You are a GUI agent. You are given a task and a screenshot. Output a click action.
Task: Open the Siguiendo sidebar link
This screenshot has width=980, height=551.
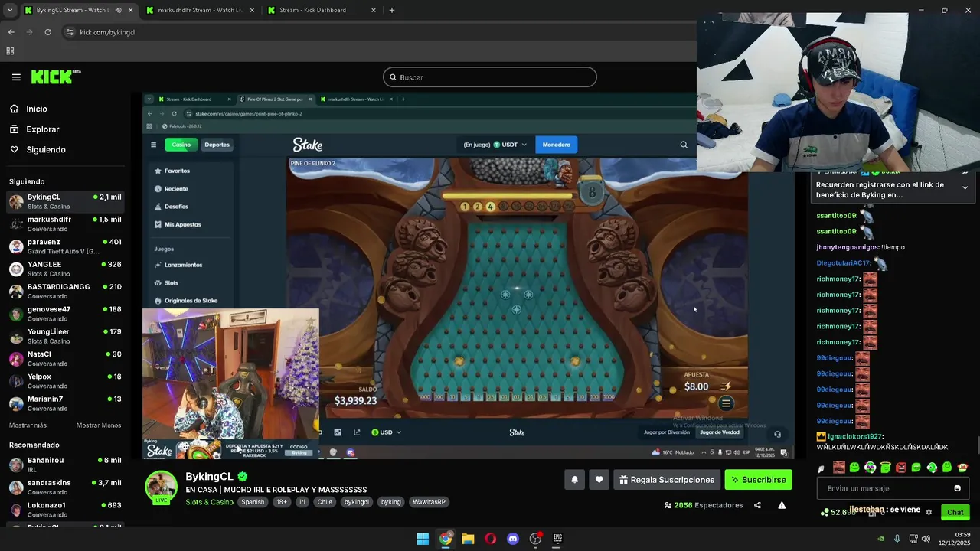pyautogui.click(x=46, y=149)
